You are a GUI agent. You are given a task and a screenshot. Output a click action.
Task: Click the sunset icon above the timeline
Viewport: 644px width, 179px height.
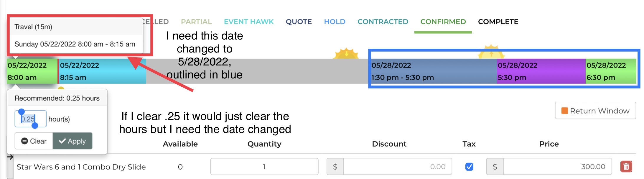pyautogui.click(x=346, y=54)
